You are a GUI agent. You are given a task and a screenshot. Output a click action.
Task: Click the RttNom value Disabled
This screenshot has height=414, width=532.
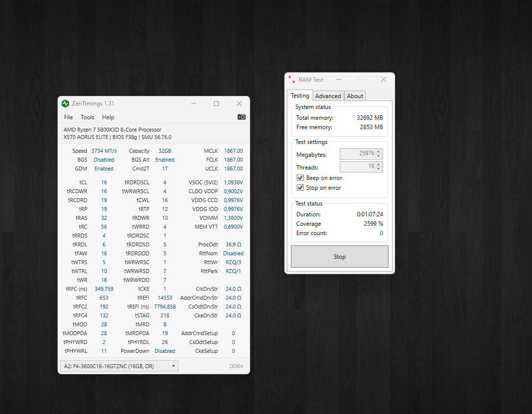[233, 253]
